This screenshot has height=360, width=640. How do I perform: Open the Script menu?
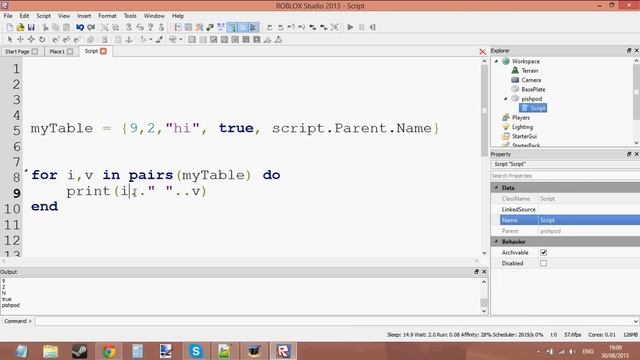[43, 16]
